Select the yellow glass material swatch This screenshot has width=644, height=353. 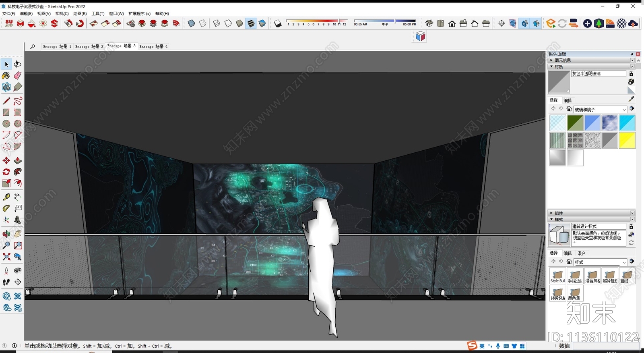pyautogui.click(x=627, y=141)
